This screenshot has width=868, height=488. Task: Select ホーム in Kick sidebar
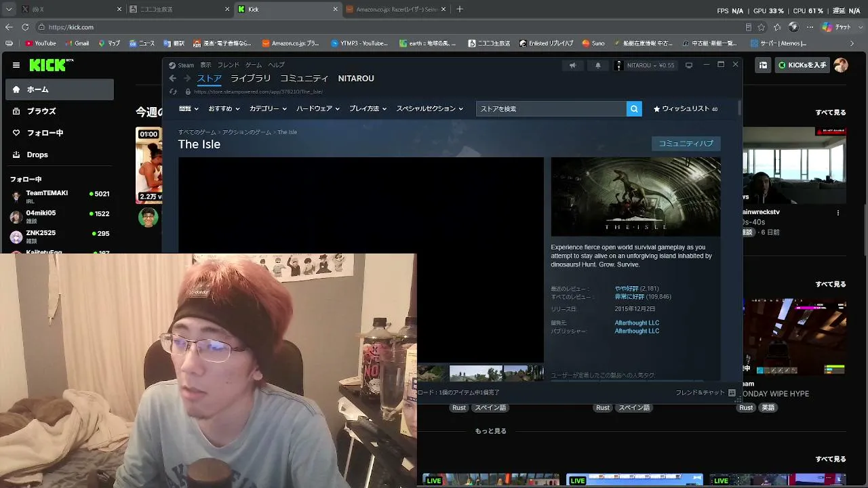(x=60, y=89)
